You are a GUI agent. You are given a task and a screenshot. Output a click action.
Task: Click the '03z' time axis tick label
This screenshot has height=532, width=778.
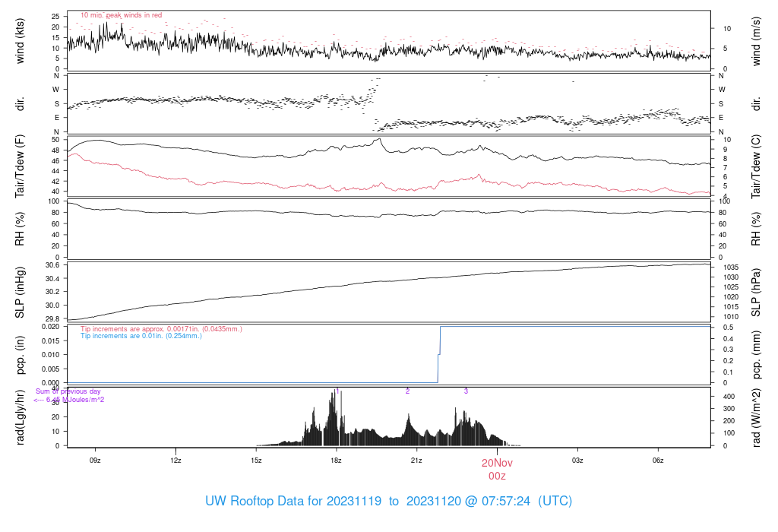pos(577,461)
